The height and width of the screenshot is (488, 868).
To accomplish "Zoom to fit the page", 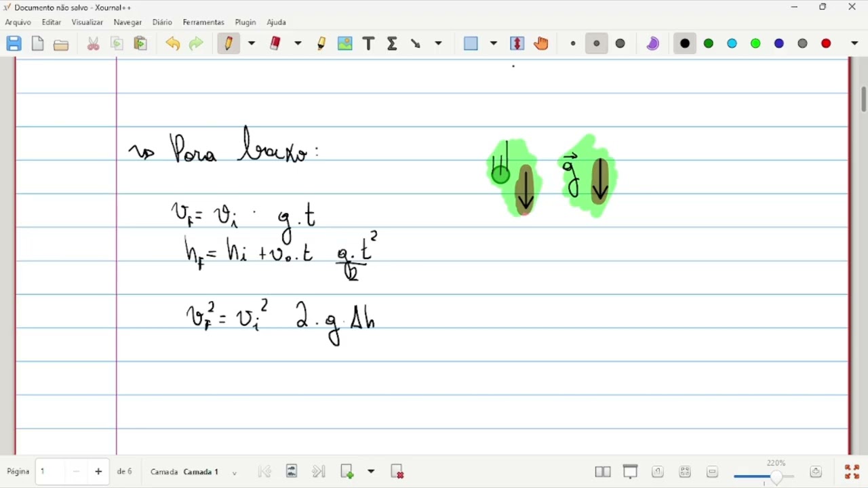I will (685, 472).
